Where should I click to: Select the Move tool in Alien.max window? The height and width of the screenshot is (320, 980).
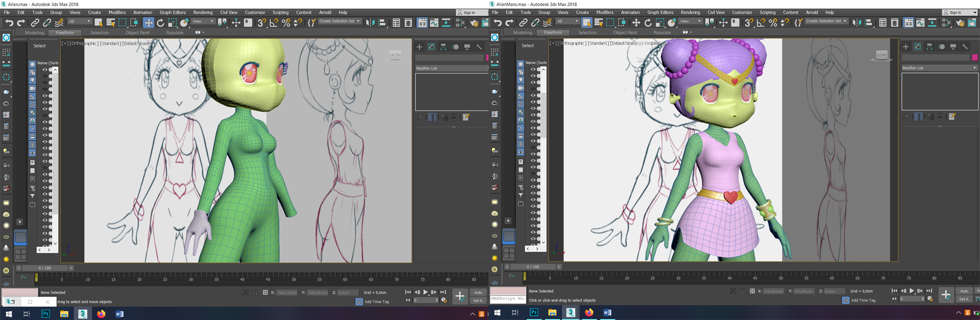[148, 22]
